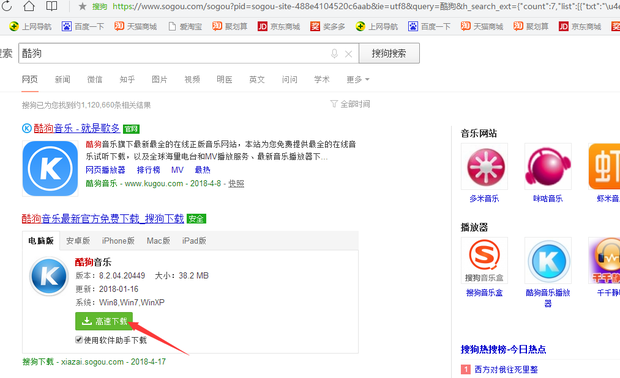The image size is (620, 378).
Task: Open 搜狗热搜榜-今日热点 heading link
Action: coord(503,350)
